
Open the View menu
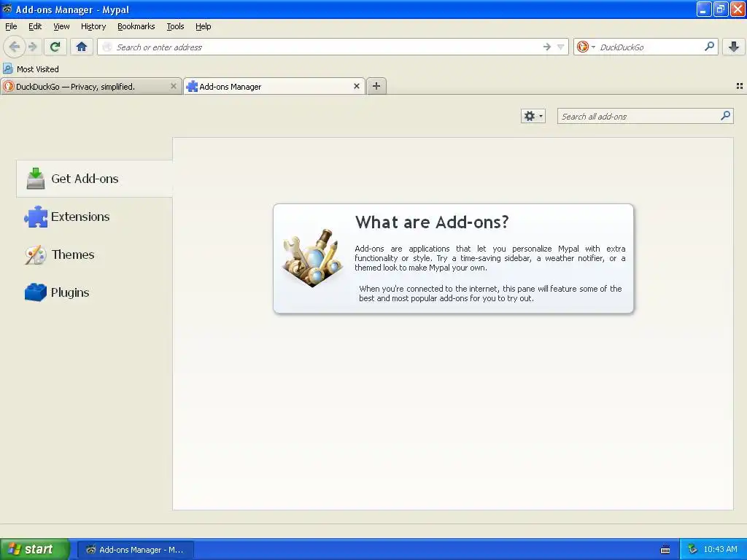pos(61,26)
